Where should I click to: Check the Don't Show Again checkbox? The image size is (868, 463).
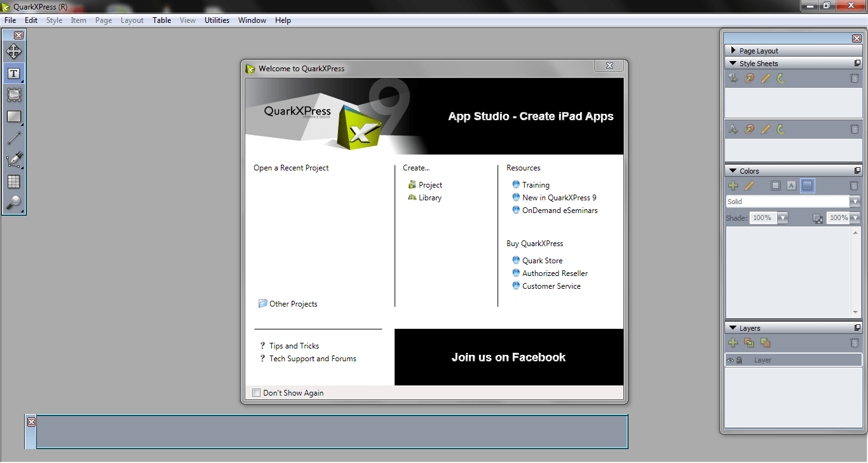(256, 392)
